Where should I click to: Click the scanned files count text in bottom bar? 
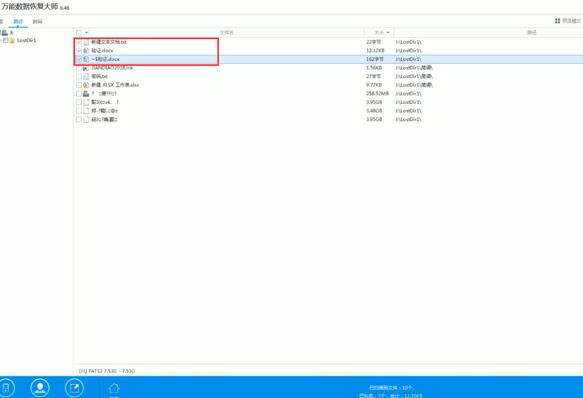[x=390, y=388]
